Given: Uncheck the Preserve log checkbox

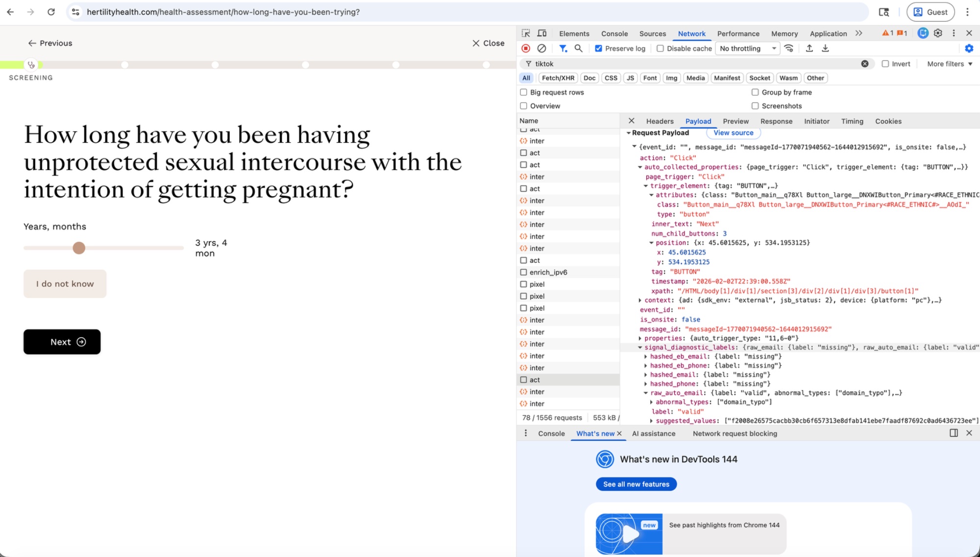Looking at the screenshot, I should click(x=598, y=49).
